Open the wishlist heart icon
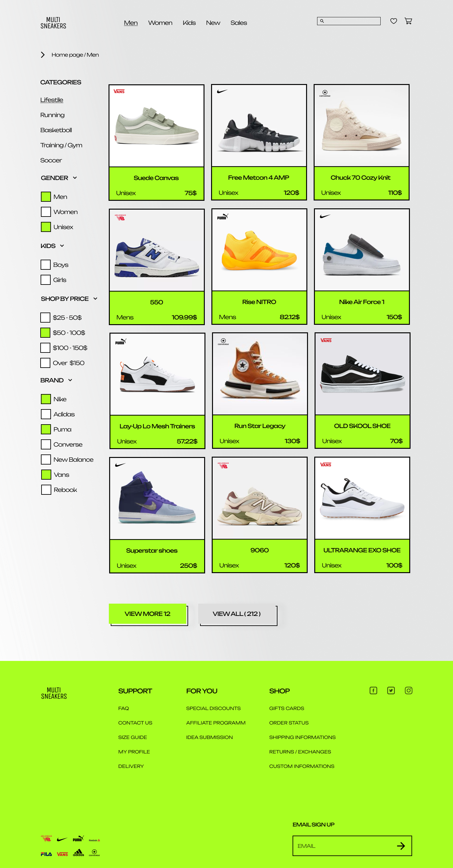Viewport: 453px width, 868px height. click(x=393, y=21)
